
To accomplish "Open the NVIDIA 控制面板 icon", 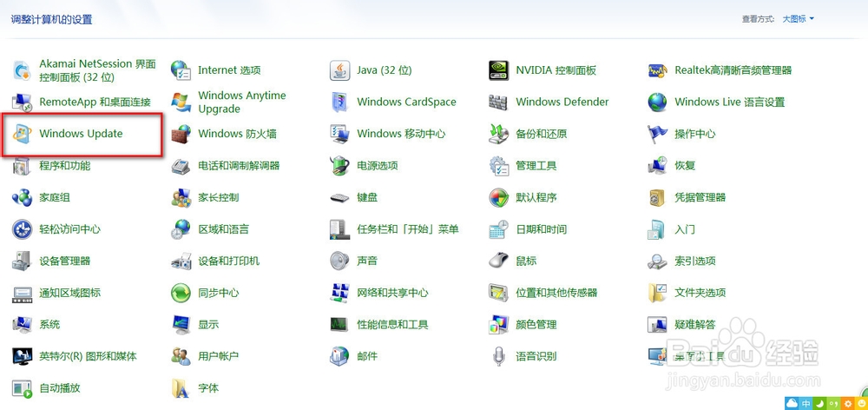I will tap(499, 70).
